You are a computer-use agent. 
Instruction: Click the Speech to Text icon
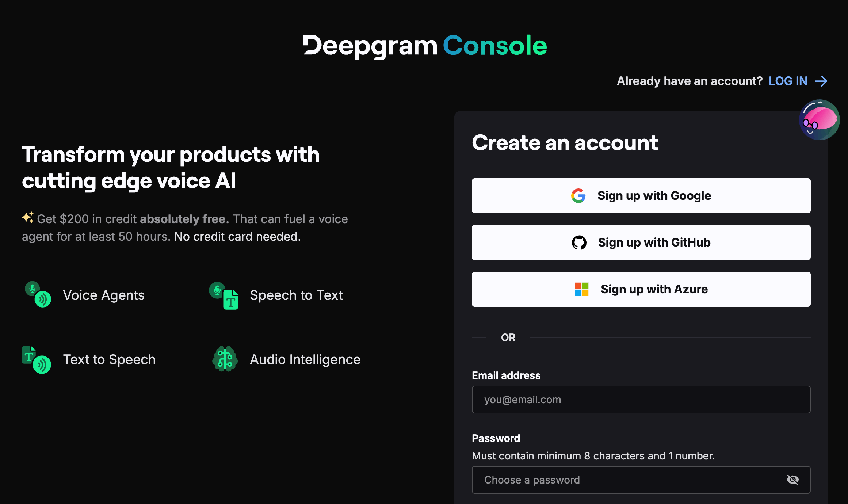tap(224, 295)
